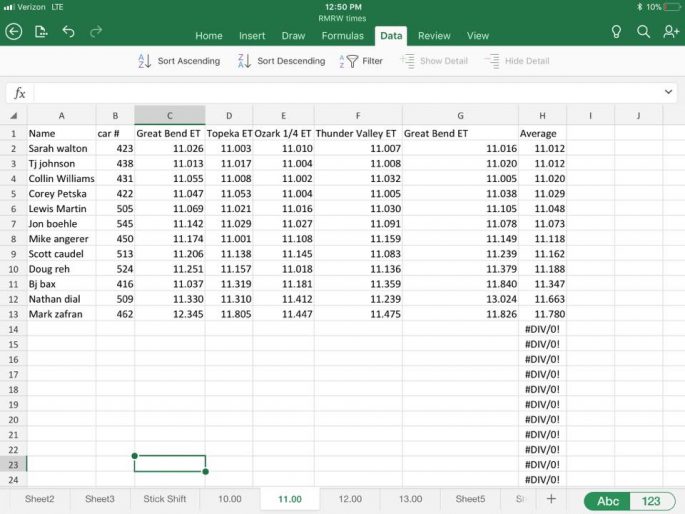Switch to the 12.00 sheet tab
The height and width of the screenshot is (514, 685).
(x=350, y=498)
